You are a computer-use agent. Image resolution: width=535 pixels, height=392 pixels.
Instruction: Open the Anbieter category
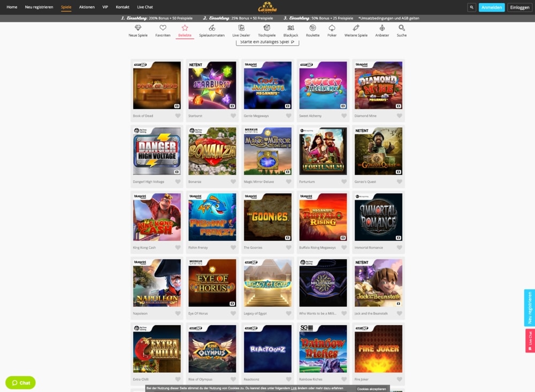coord(382,30)
